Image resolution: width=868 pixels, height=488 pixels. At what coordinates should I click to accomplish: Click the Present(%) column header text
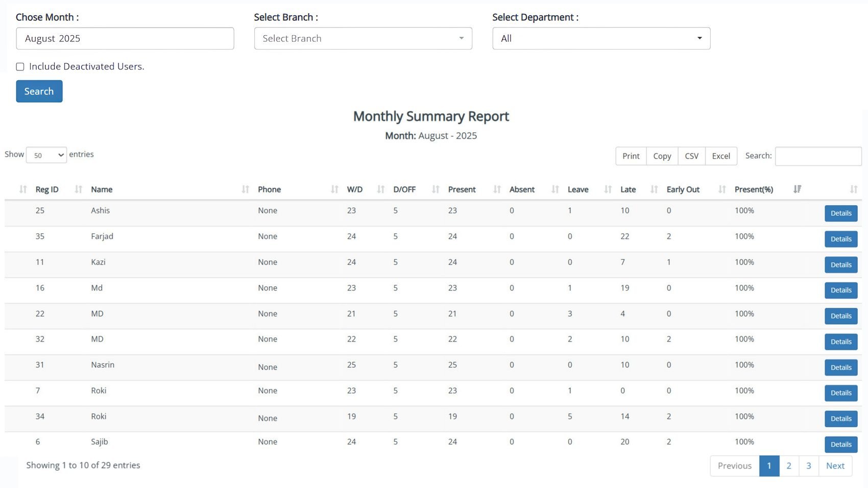[x=754, y=189]
